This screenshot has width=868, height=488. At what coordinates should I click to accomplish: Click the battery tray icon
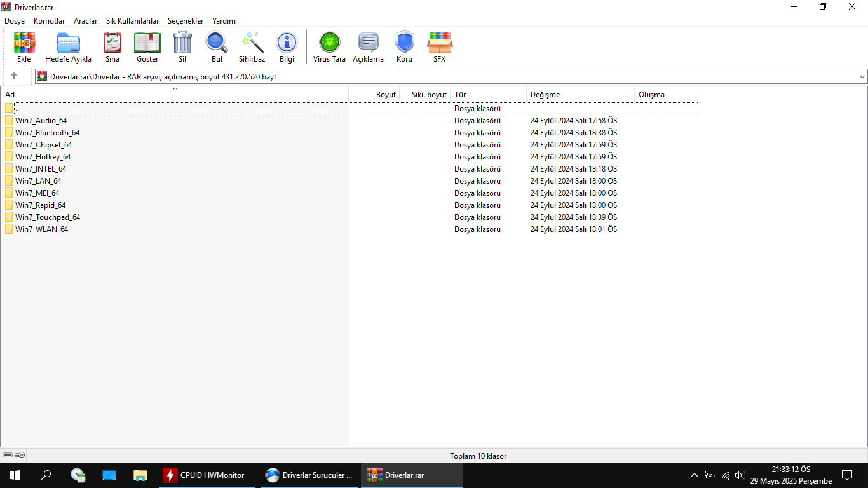pos(710,475)
